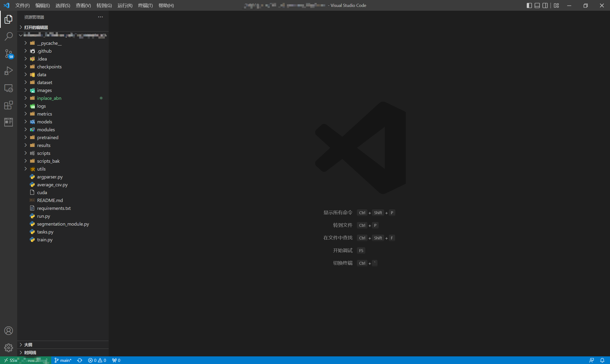Expand the 大纲 outline section
The width and height of the screenshot is (610, 364).
pos(28,345)
